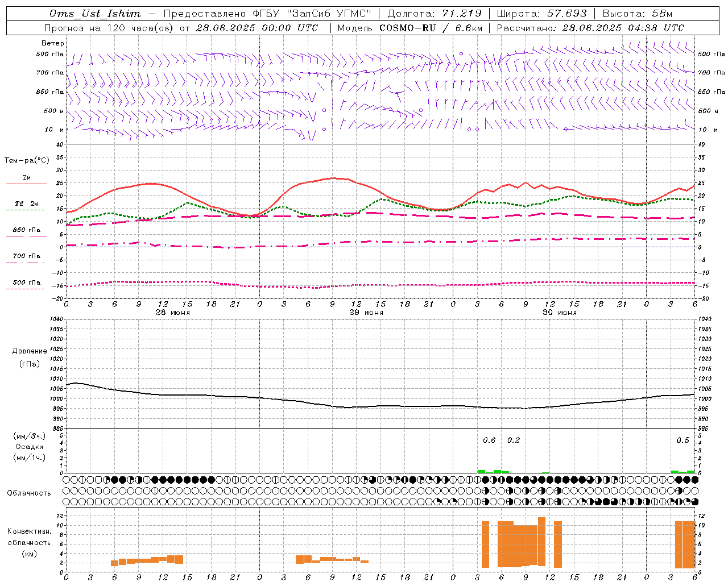Click the Конвективн. convective cloud label
Screen dimensions: 728x582
pos(29,531)
